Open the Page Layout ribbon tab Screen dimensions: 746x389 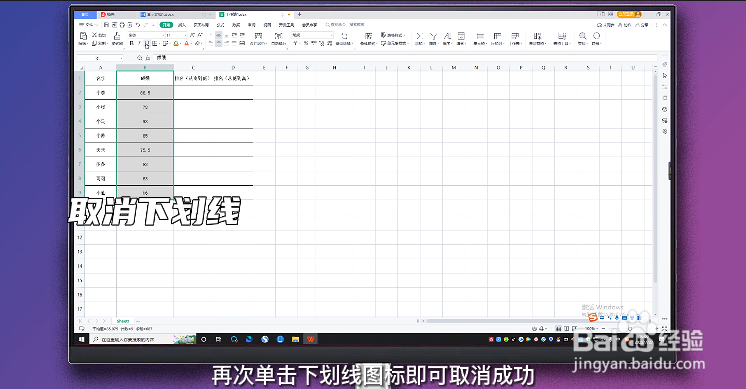click(x=201, y=25)
